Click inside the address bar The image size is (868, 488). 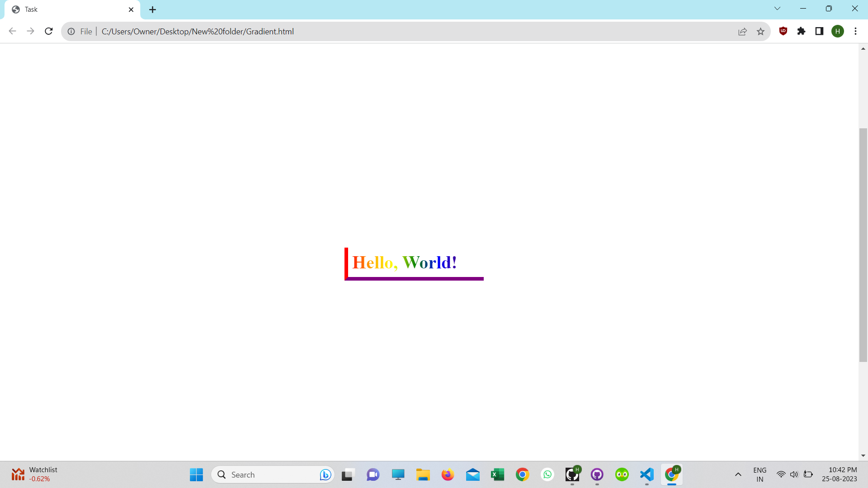pyautogui.click(x=316, y=31)
